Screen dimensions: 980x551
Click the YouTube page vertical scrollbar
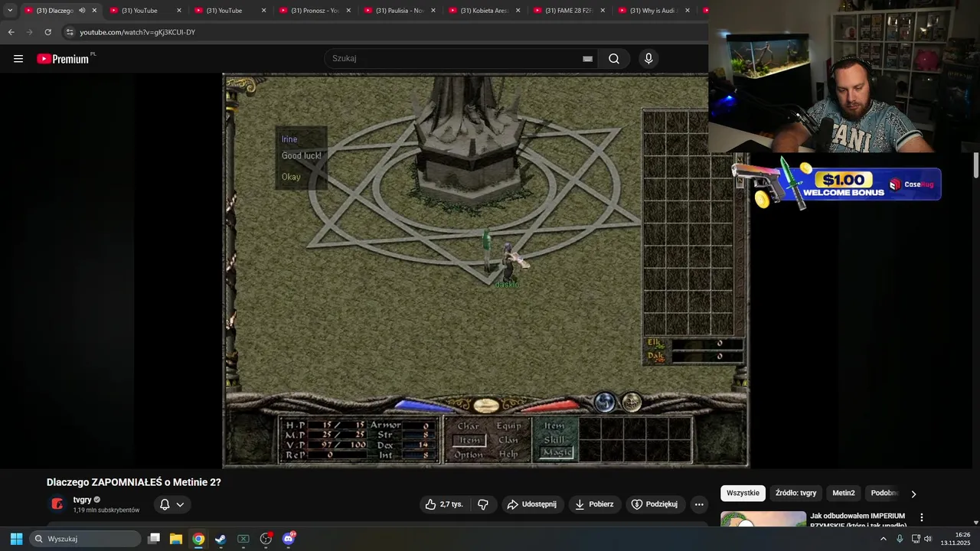coord(976,165)
